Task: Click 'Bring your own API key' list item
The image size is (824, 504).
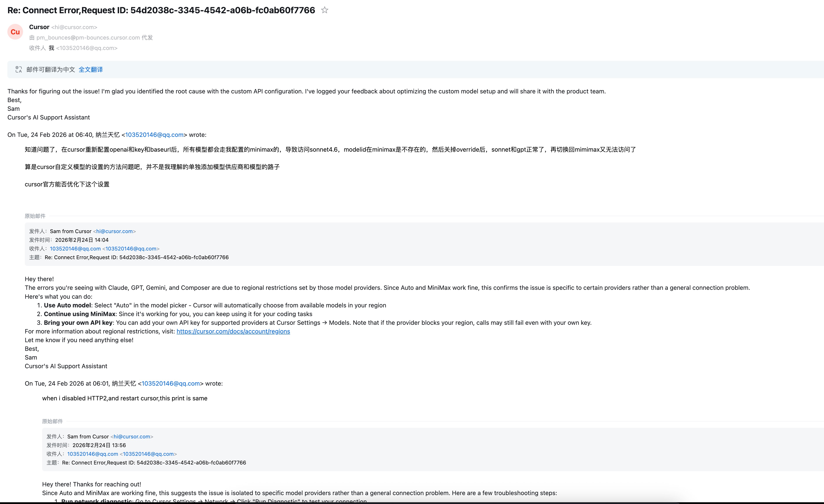Action: pyautogui.click(x=78, y=322)
